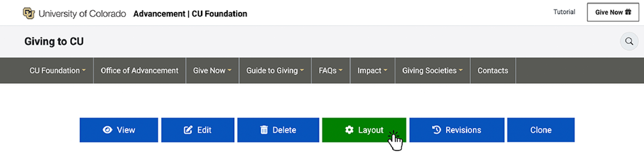The width and height of the screenshot is (644, 168).
Task: Click the gift icon in Give Now button
Action: (628, 12)
